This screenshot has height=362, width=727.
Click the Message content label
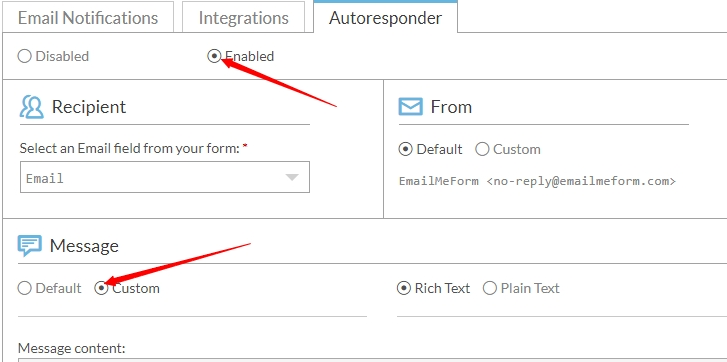tap(71, 348)
